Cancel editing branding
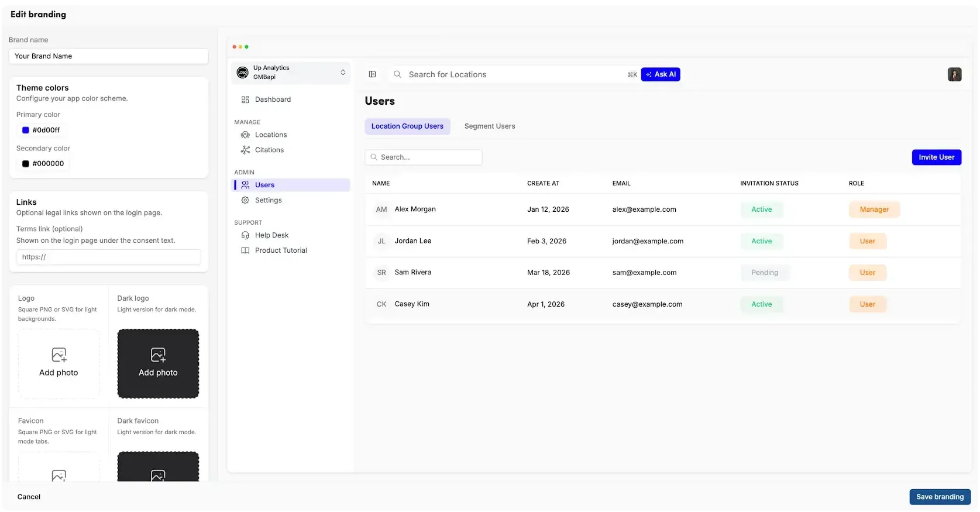The height and width of the screenshot is (512, 980). pos(29,497)
